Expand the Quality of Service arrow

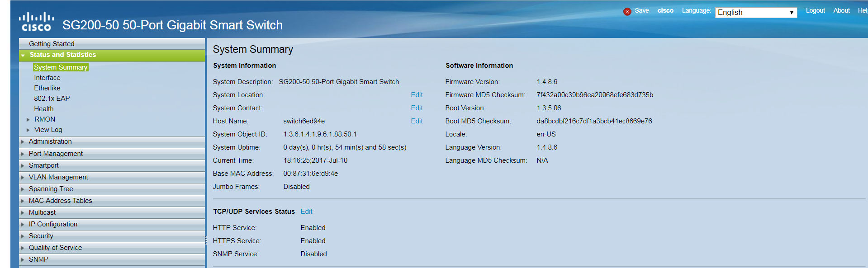click(23, 248)
